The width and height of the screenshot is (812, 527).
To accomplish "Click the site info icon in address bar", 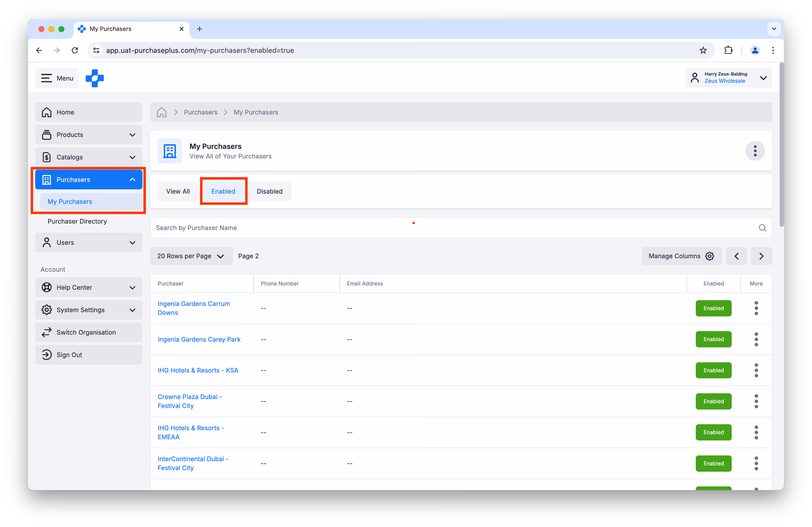I will [x=97, y=50].
